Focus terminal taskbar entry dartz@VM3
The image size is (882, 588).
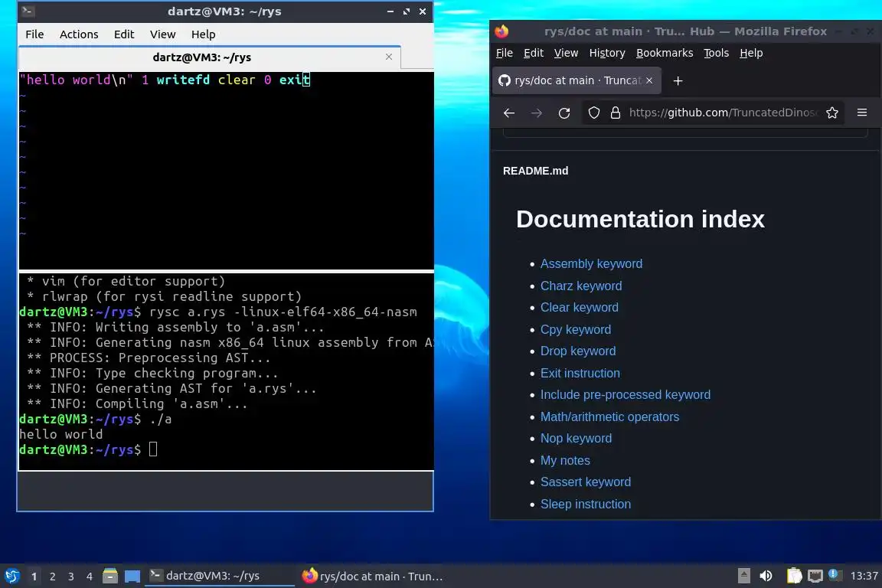tap(220, 577)
